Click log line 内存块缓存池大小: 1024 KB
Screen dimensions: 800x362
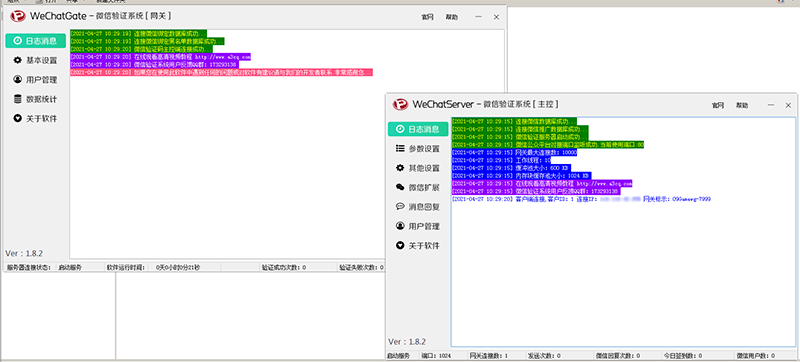pyautogui.click(x=521, y=175)
